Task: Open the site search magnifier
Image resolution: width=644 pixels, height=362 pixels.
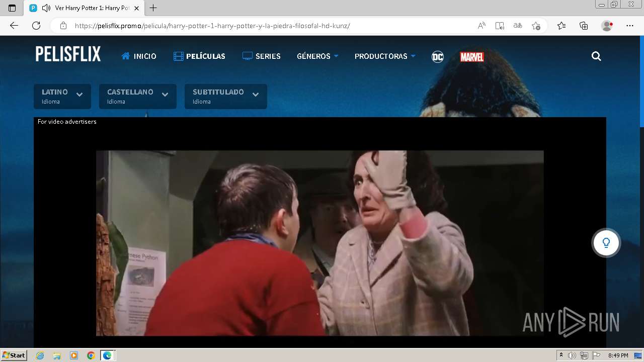Action: click(596, 56)
